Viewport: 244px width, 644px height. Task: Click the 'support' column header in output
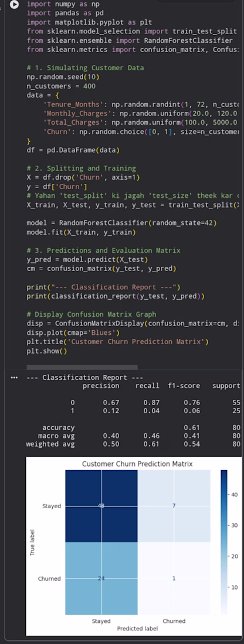226,386
